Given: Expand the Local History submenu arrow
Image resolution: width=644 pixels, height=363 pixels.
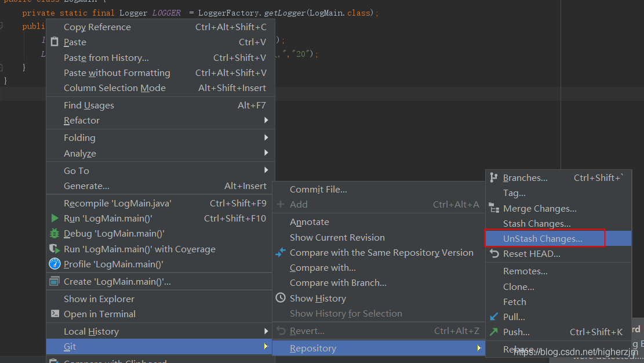Looking at the screenshot, I should click(x=266, y=331).
